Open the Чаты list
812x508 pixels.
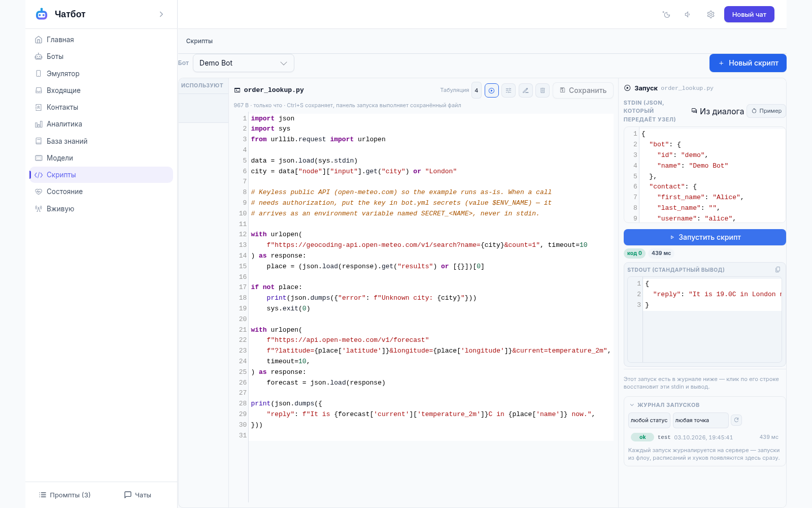pos(138,495)
